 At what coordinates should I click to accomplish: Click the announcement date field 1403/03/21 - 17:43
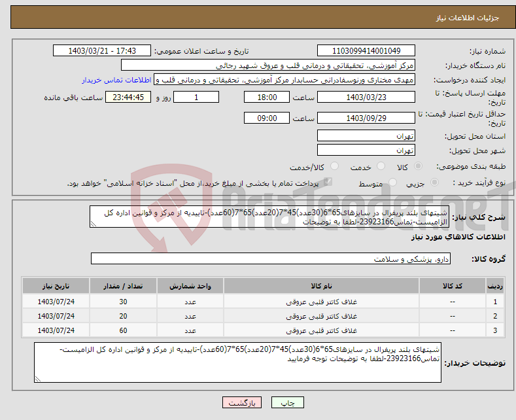click(102, 50)
